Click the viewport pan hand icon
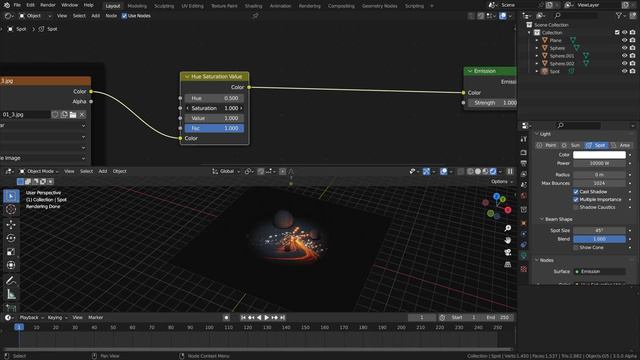Screen dimensions: 640x360 (x=507, y=240)
